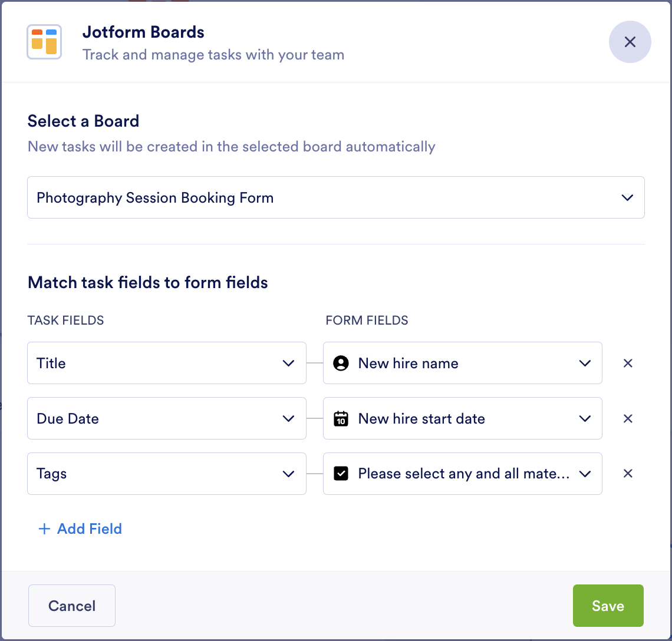Click the person icon beside New hire name
The image size is (672, 641).
[x=341, y=363]
